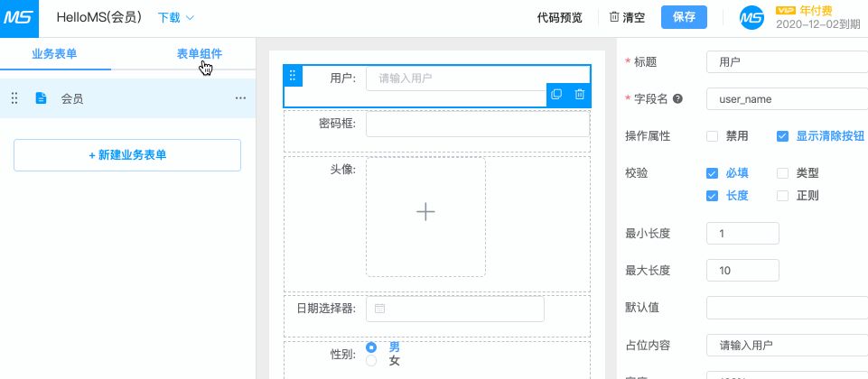The width and height of the screenshot is (868, 379).
Task: Click 新建业务表单 button
Action: click(127, 155)
